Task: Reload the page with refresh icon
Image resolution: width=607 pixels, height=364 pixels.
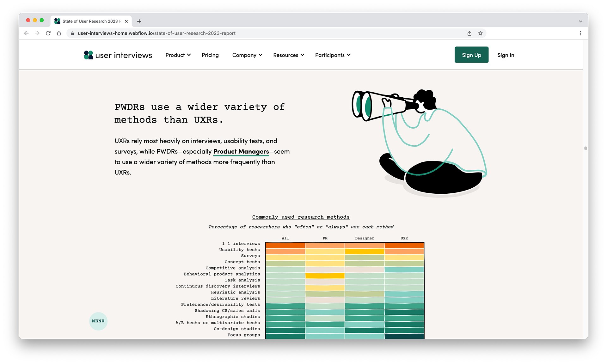Action: (48, 33)
